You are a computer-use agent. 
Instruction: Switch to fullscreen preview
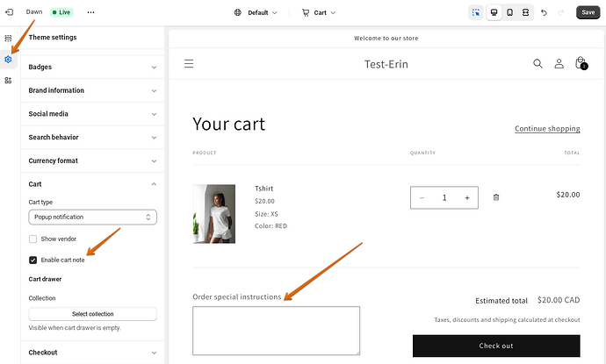[525, 13]
